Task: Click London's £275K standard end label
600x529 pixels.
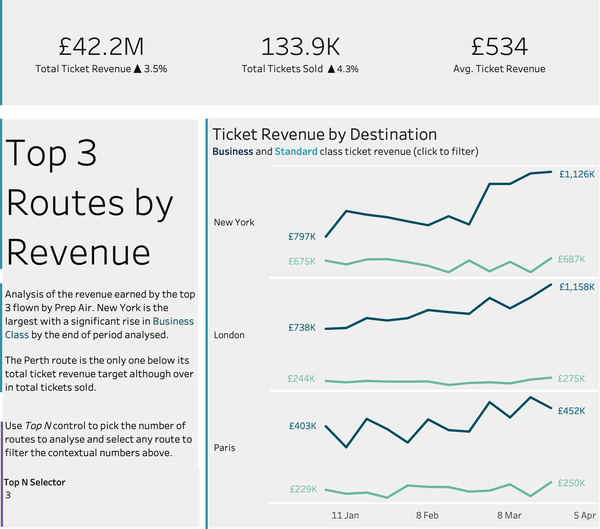Action: [x=572, y=378]
